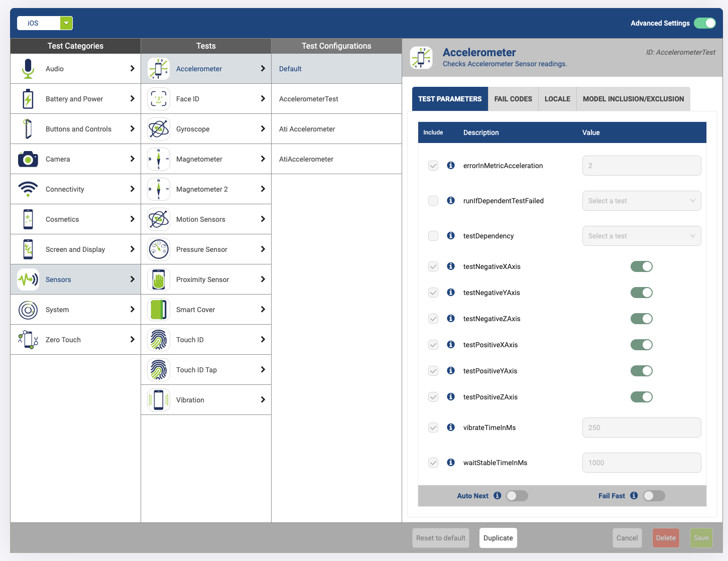
Task: Enable the Auto Next switch
Action: 517,496
